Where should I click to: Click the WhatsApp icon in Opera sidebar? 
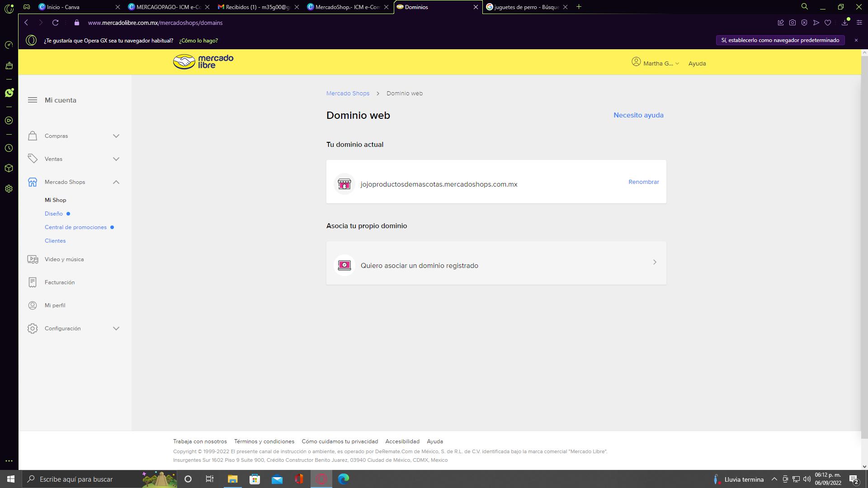9,93
